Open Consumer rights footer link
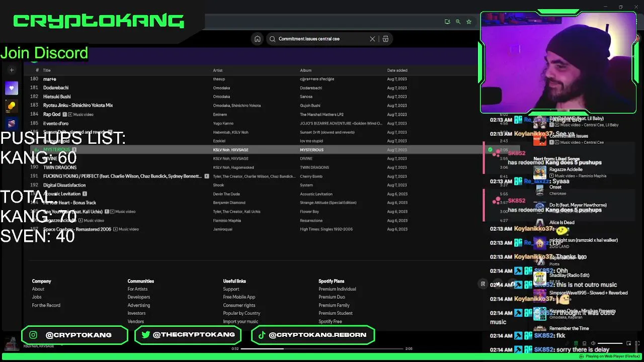The height and width of the screenshot is (362, 644). (239, 305)
